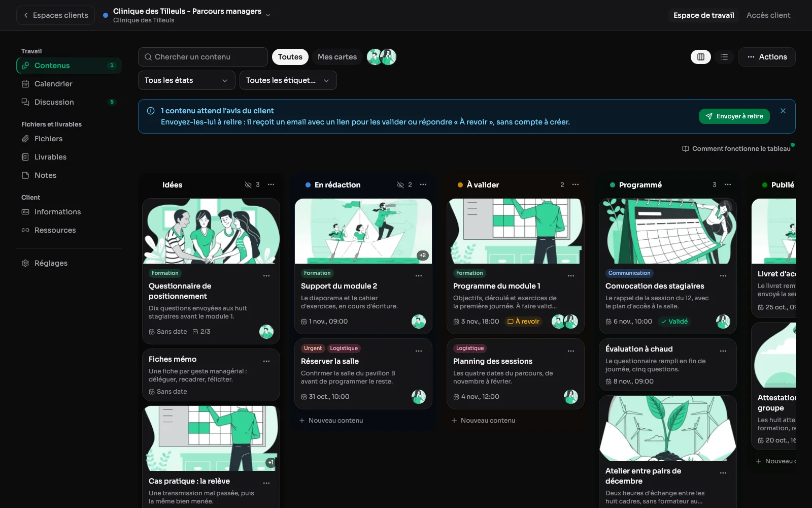Viewport: 812px width, 508px height.
Task: Open Fichiers in the sidebar
Action: pos(69,139)
